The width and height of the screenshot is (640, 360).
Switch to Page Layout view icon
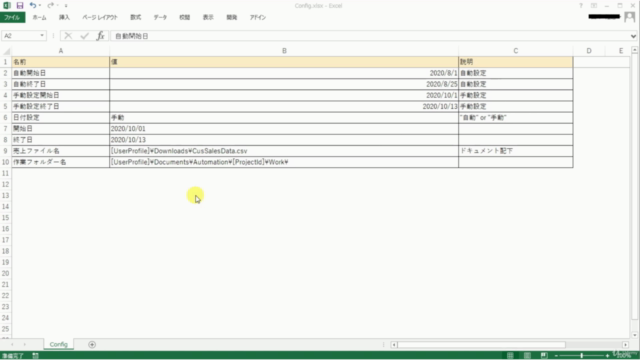[x=527, y=356]
